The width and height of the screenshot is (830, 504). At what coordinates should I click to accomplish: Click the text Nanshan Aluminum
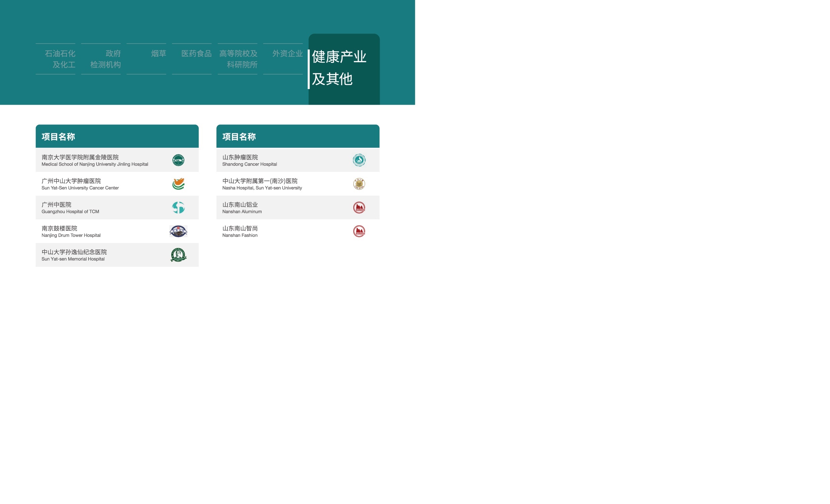[242, 212]
